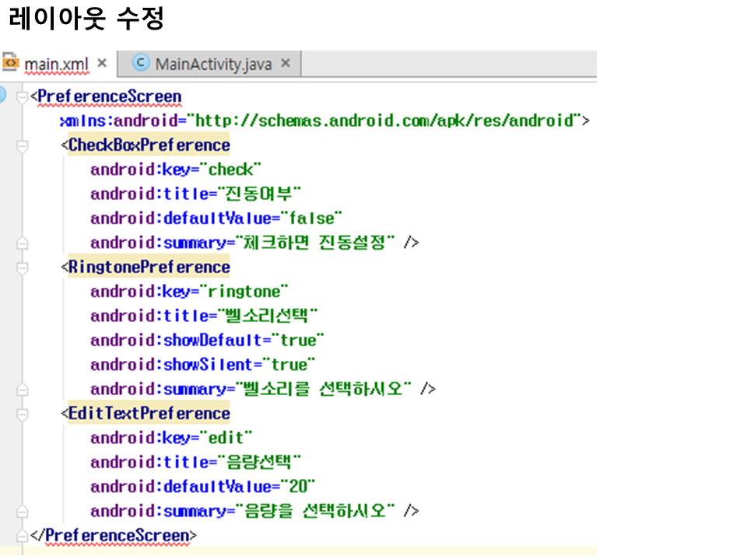The image size is (747, 560).
Task: Collapse the root PreferenceScreen fold marker
Action: coord(22,96)
